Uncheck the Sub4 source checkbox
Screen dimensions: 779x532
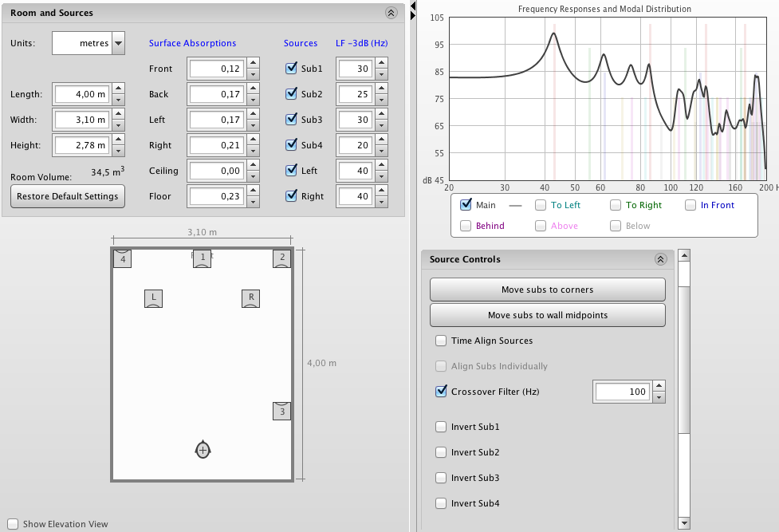point(292,144)
